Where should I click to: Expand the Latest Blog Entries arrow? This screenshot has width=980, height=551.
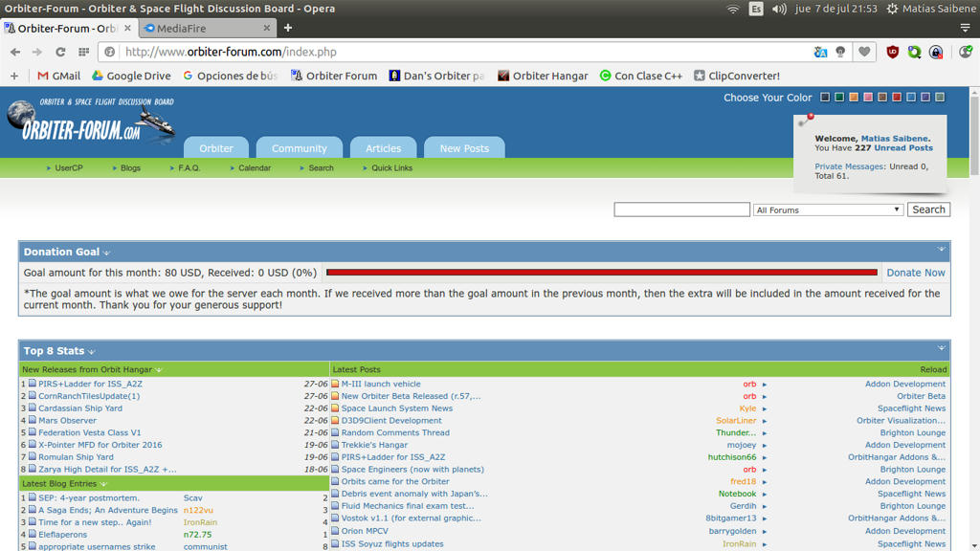pyautogui.click(x=103, y=484)
